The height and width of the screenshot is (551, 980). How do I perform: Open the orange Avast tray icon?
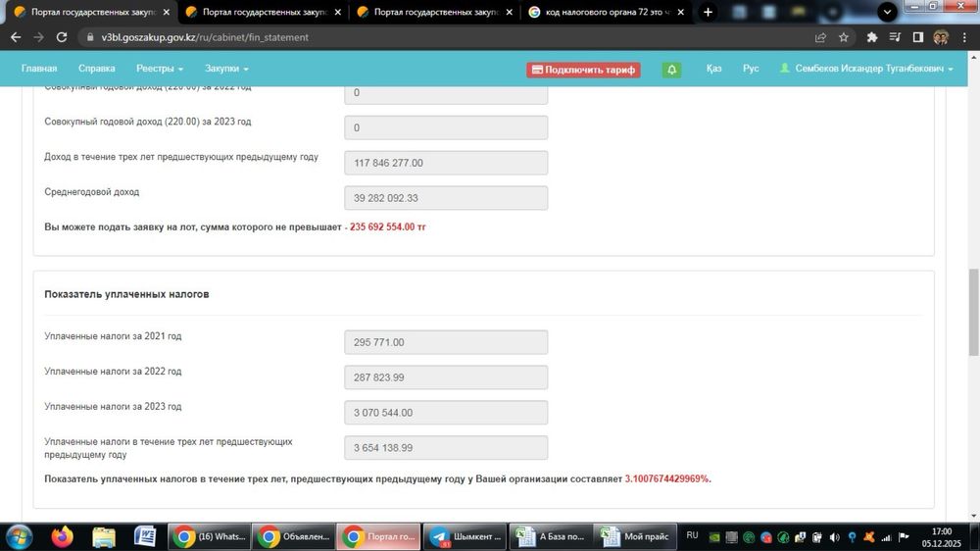pyautogui.click(x=868, y=537)
